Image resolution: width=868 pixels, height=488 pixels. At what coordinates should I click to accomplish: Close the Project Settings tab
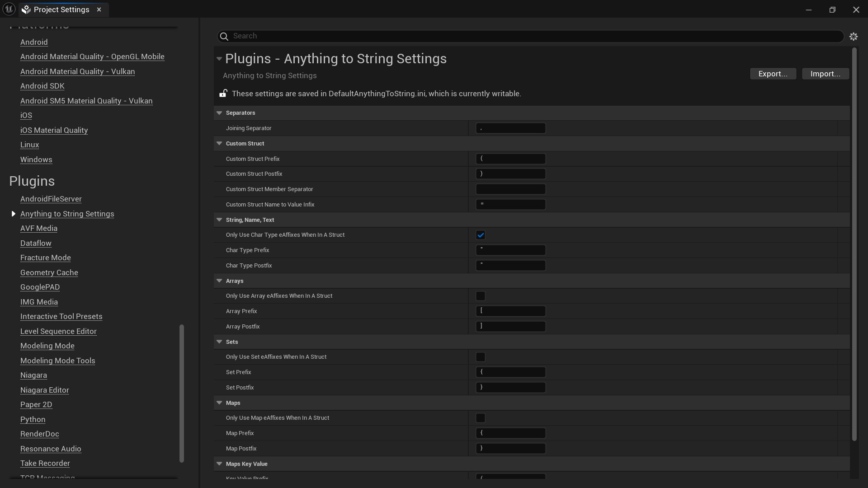point(99,9)
